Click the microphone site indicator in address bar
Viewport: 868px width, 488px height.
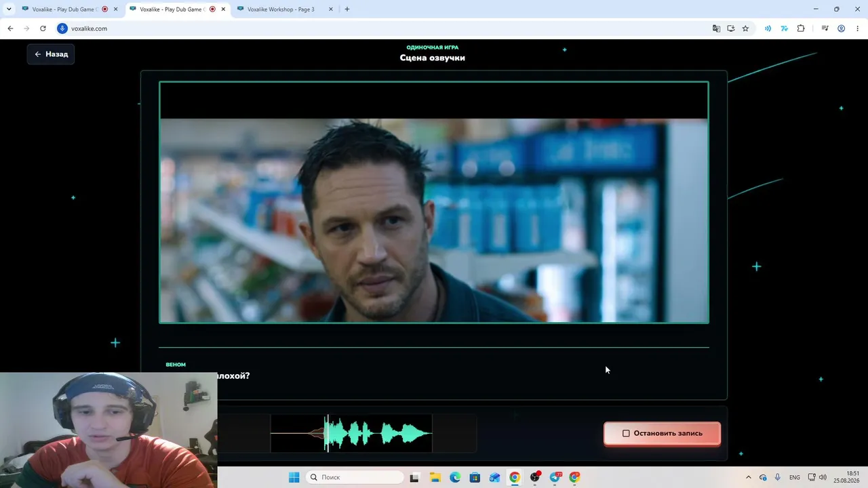[x=62, y=28]
